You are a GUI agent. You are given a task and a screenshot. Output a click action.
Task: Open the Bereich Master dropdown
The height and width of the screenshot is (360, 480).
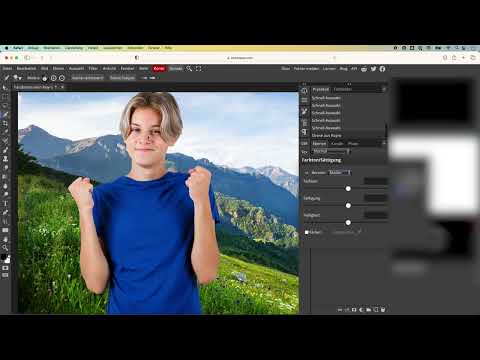[340, 173]
